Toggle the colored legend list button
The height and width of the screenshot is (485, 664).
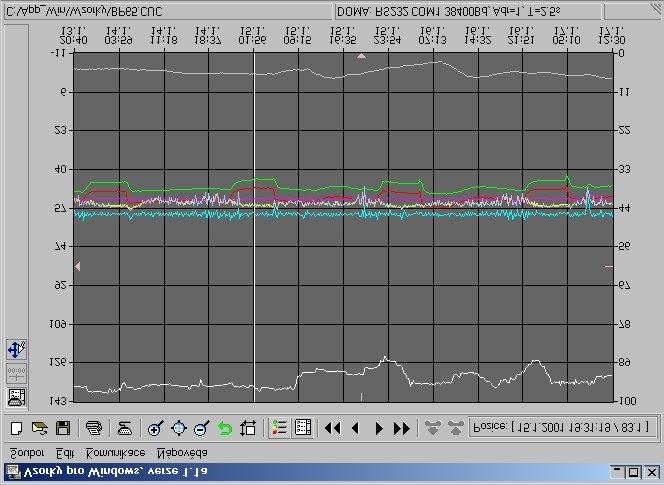coord(279,428)
